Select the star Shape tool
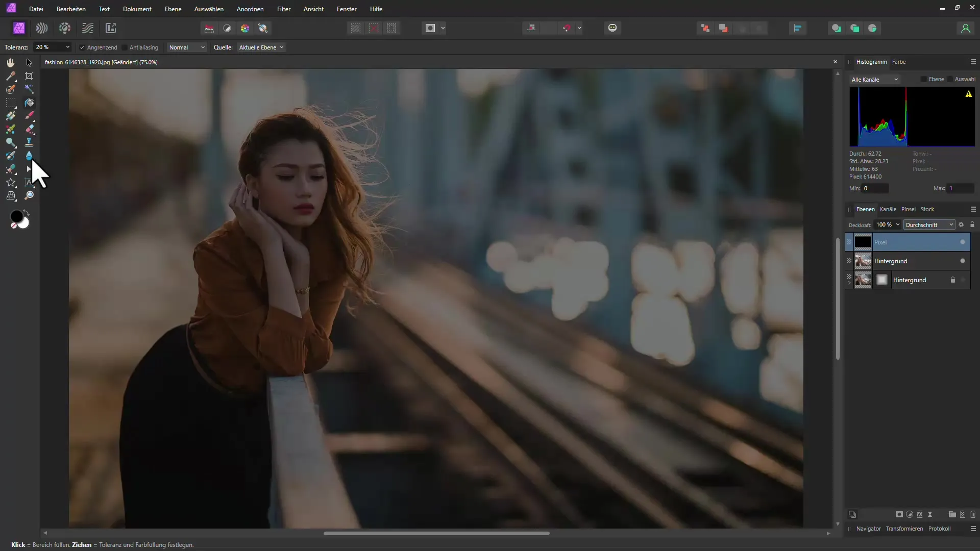Image resolution: width=980 pixels, height=551 pixels. pos(10,182)
